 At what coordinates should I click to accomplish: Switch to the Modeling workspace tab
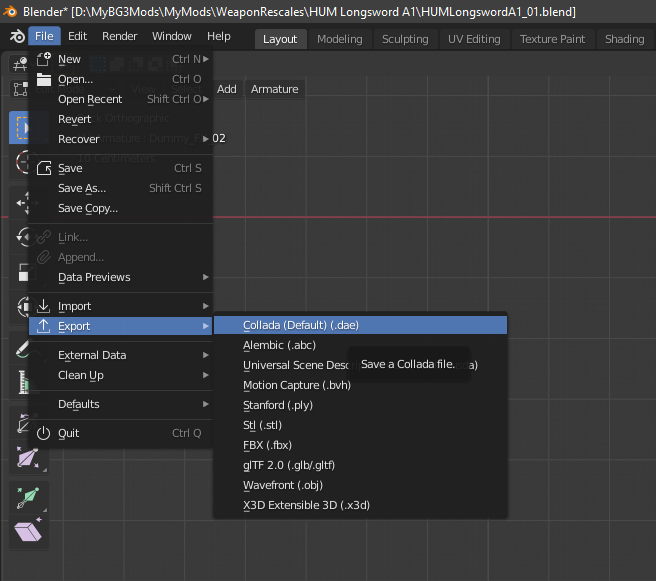tap(340, 39)
